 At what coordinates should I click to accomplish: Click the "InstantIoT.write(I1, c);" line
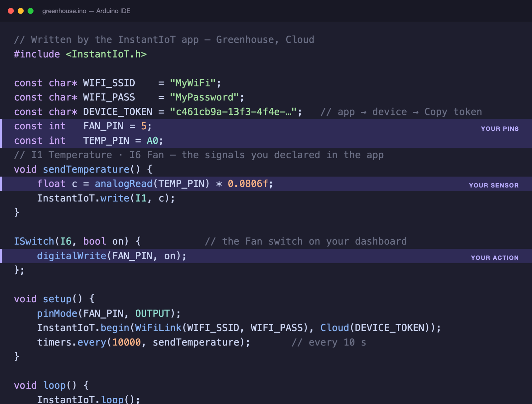(106, 198)
